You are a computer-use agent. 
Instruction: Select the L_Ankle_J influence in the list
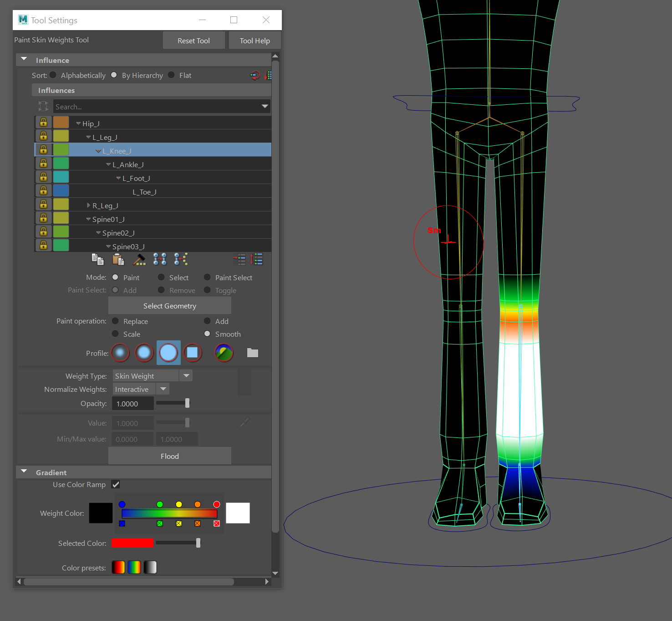tap(128, 164)
